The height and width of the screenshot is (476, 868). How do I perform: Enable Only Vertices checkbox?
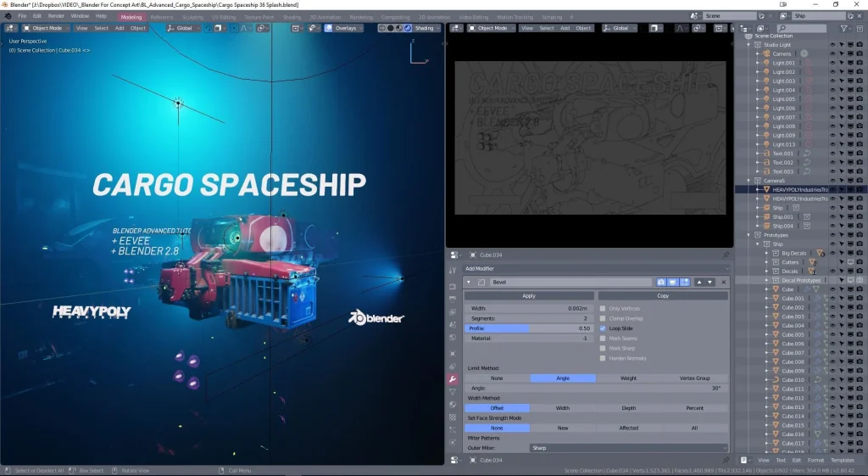[603, 309]
